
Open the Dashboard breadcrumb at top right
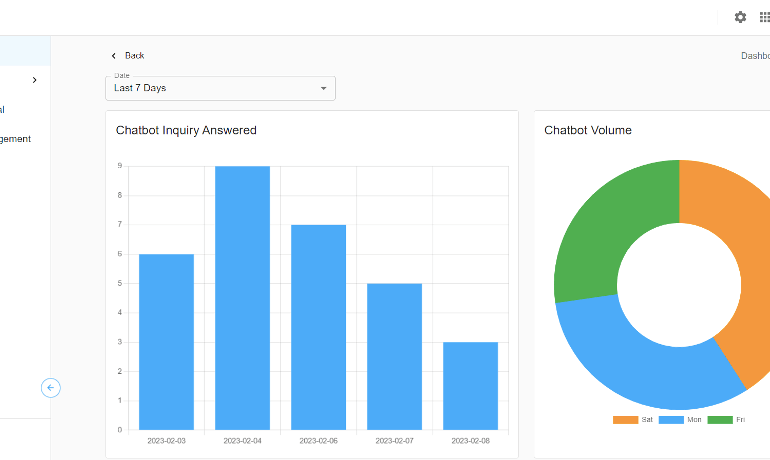coord(755,56)
